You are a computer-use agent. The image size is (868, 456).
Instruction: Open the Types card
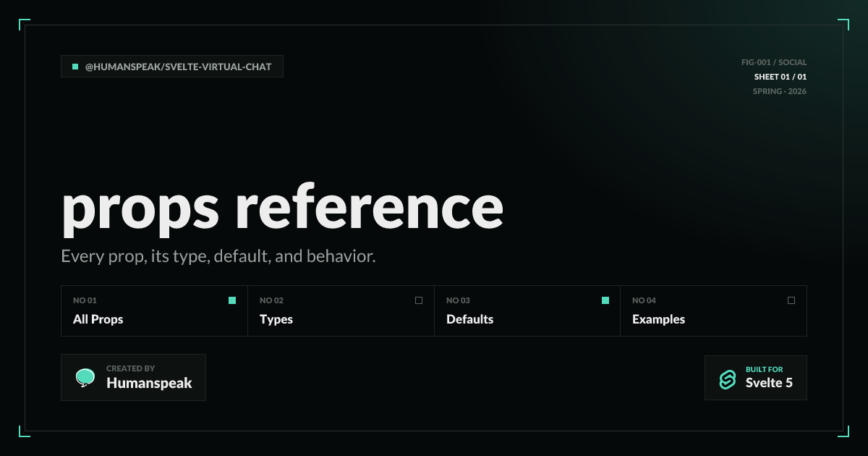pos(341,311)
